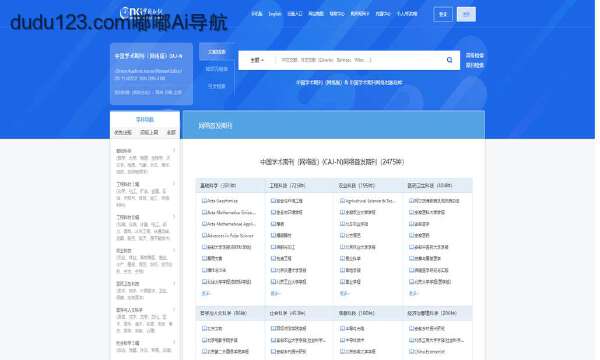
Task: Open the Acta Geophysica journal link
Action: pyautogui.click(x=222, y=201)
